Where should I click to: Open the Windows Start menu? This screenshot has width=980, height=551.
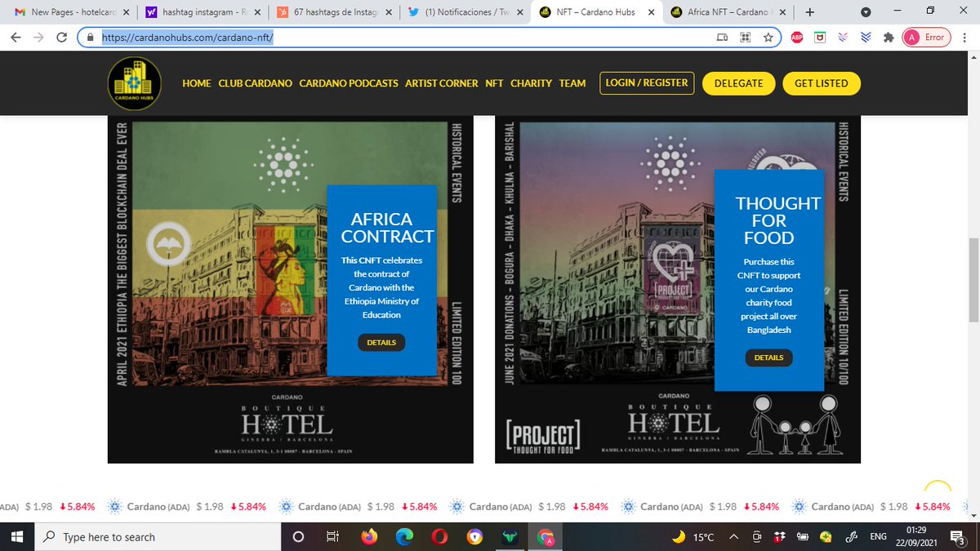coord(16,537)
